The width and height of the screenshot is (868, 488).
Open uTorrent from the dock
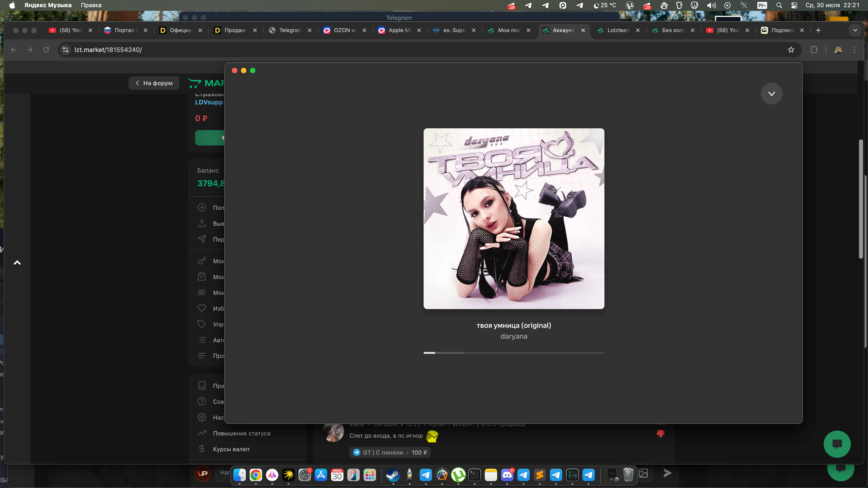click(x=458, y=475)
